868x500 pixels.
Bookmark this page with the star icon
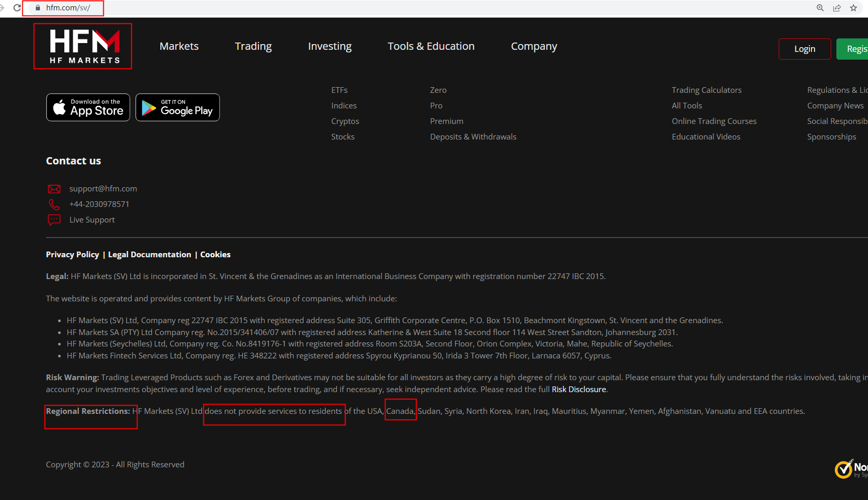point(853,8)
